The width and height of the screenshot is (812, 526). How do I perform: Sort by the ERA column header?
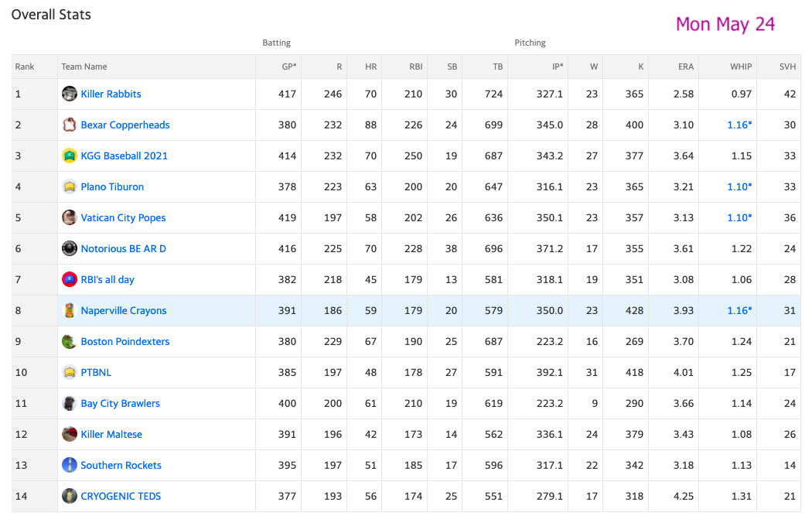(686, 67)
